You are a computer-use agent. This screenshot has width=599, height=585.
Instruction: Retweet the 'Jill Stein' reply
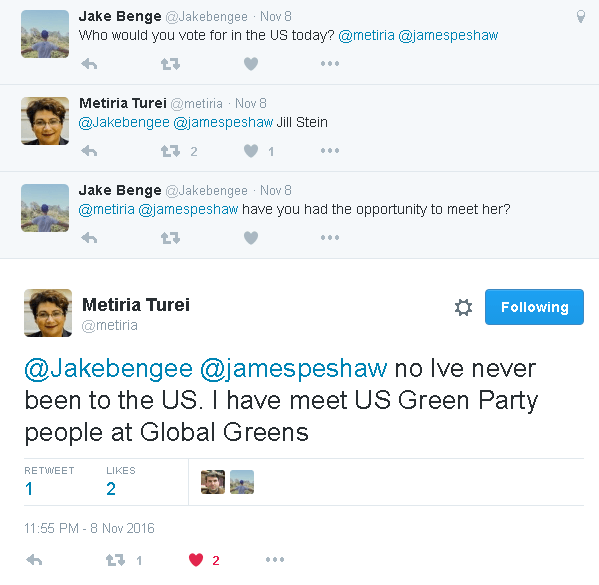[x=170, y=151]
